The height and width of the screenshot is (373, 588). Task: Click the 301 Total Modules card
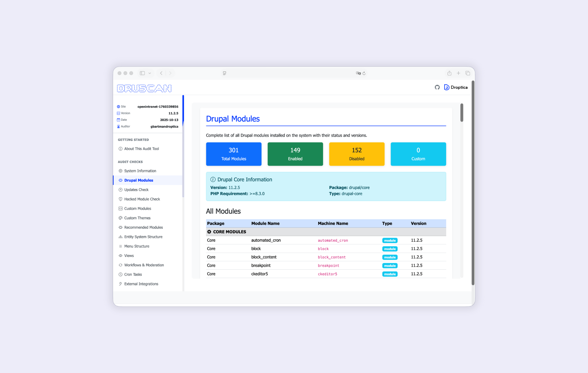[x=234, y=154]
